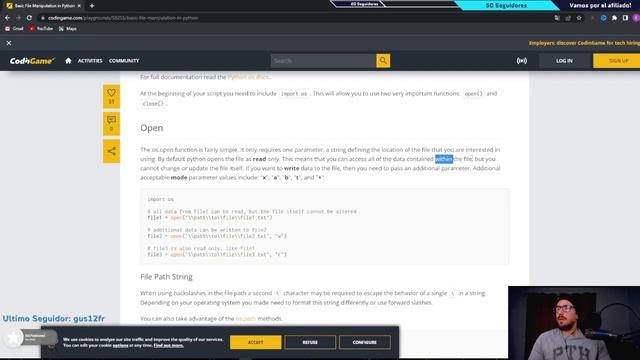This screenshot has height=360, width=640.
Task: Click the CodinGame logo
Action: [32, 61]
